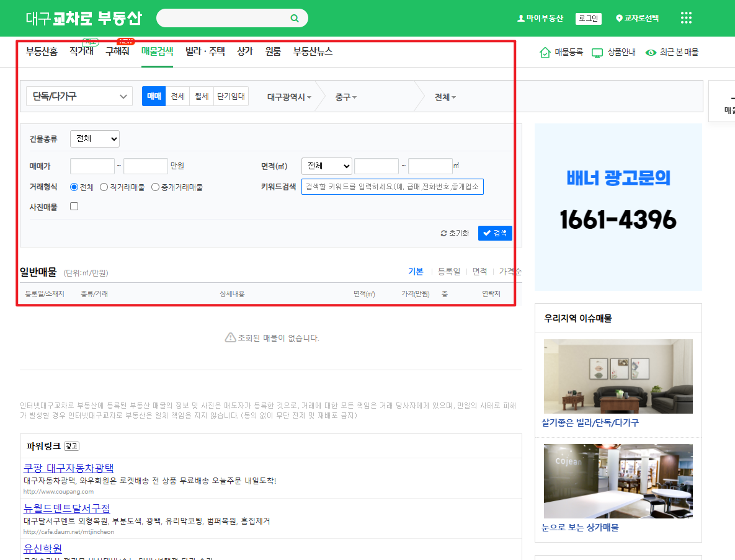Click the 마이부동산 person icon
The width and height of the screenshot is (735, 560).
click(x=520, y=18)
